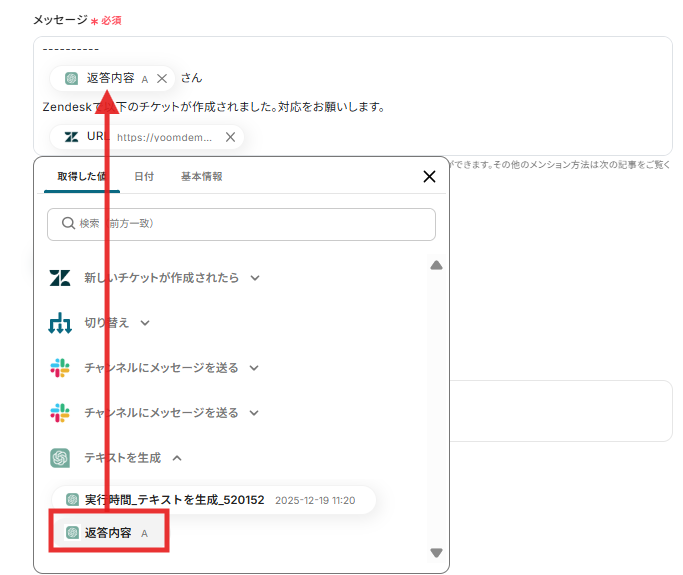
Task: Click Slack icon of second チャンネルにメッセージを送る
Action: point(60,413)
